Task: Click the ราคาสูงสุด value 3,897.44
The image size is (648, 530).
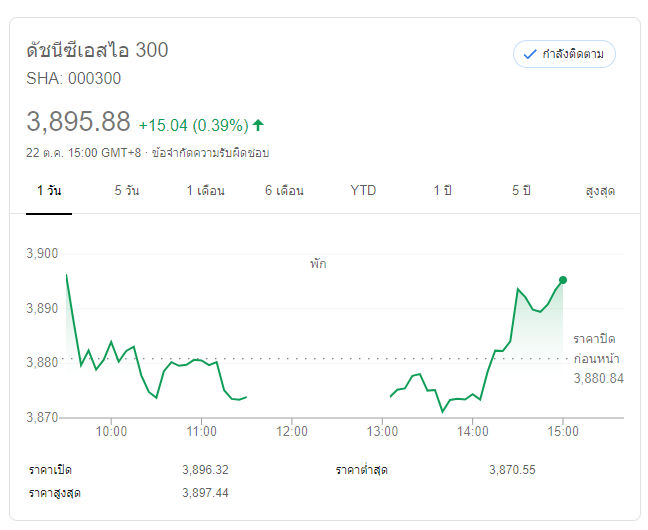Action: (x=206, y=492)
